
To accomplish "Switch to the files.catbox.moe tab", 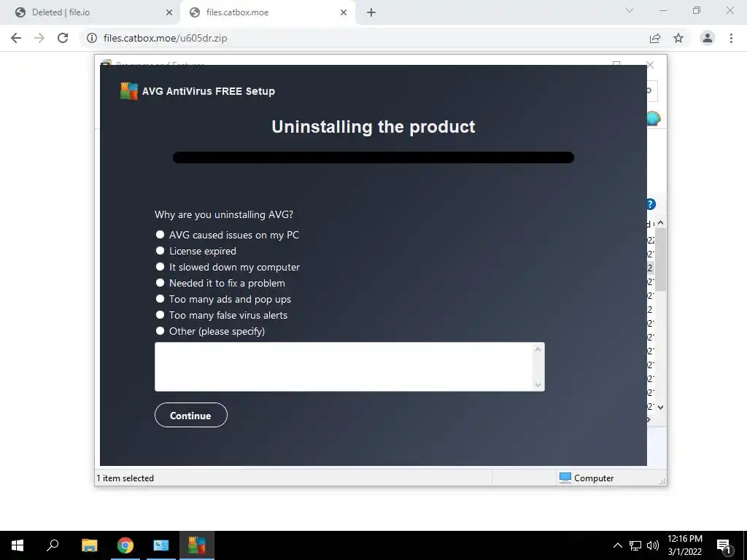I will click(266, 12).
